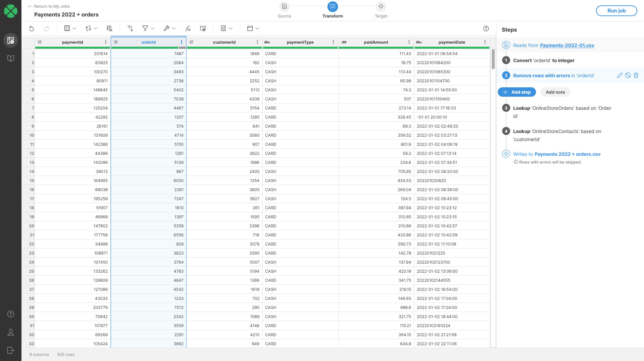Switch to the Source stage
644x361 pixels.
click(284, 10)
